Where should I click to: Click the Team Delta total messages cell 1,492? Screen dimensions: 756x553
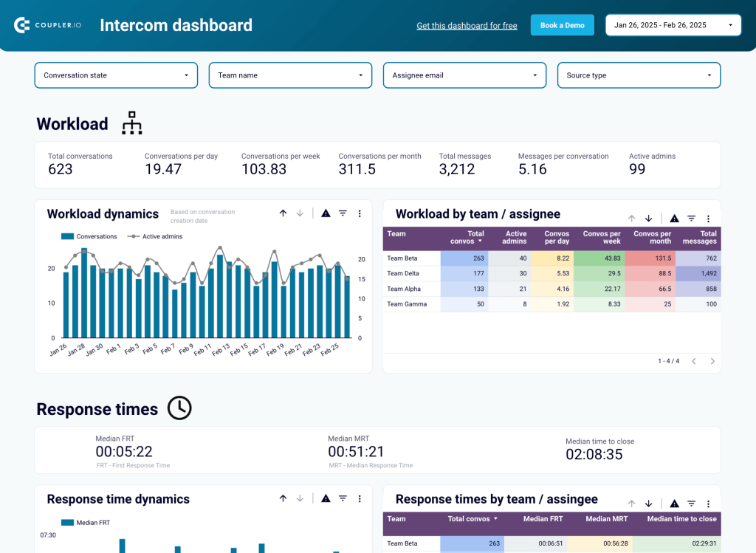[698, 273]
